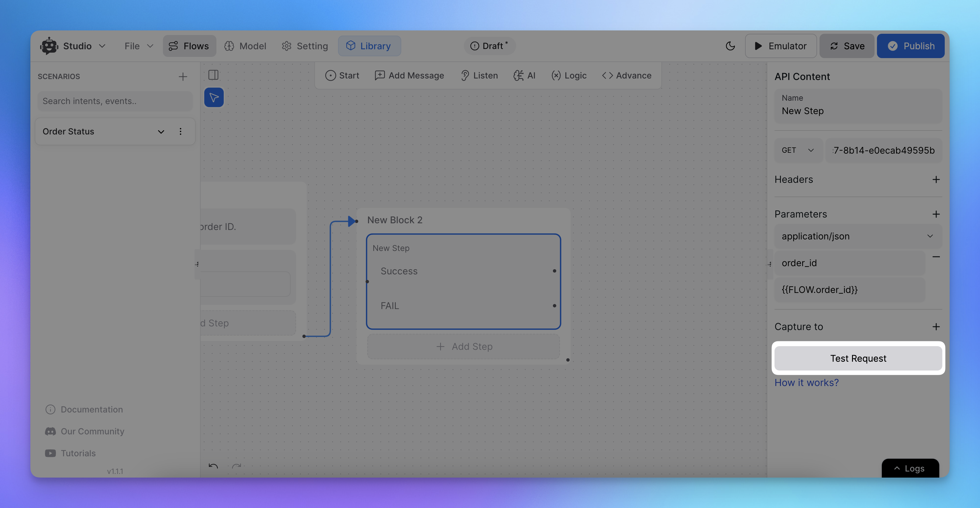
Task: Open the Studio dropdown chevron
Action: (102, 46)
